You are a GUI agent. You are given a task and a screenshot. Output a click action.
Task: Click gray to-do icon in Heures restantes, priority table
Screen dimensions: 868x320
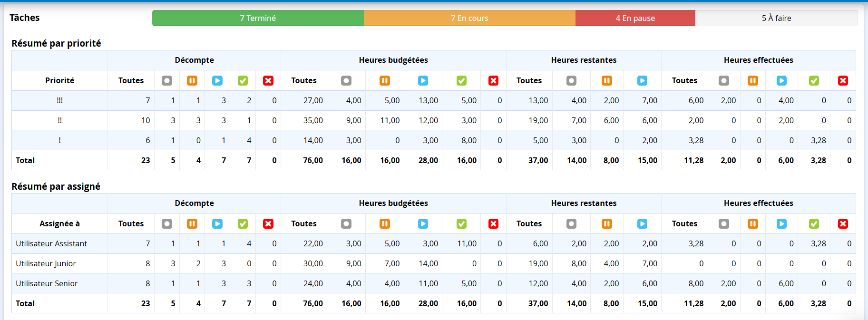[572, 80]
